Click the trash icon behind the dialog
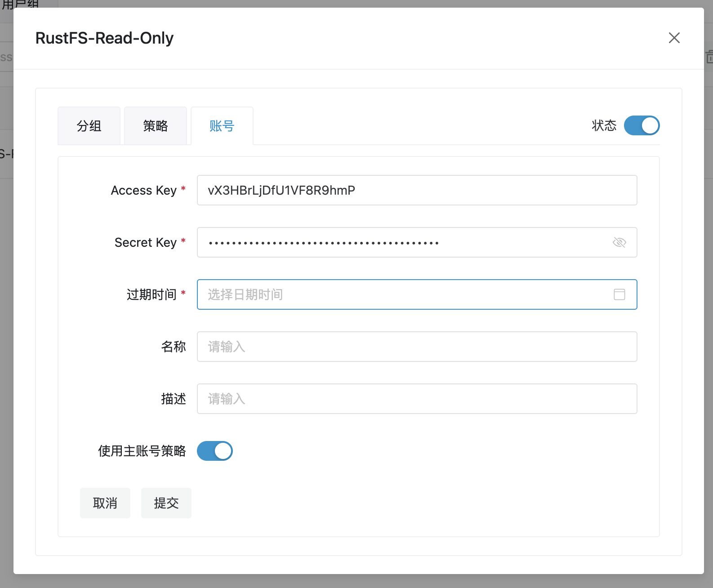713x588 pixels. coord(709,57)
